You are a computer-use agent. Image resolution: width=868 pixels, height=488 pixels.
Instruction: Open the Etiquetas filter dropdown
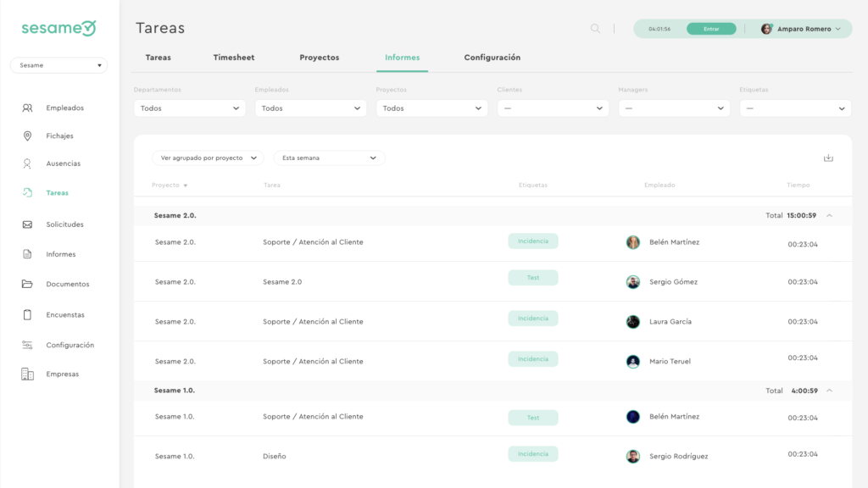[795, 108]
